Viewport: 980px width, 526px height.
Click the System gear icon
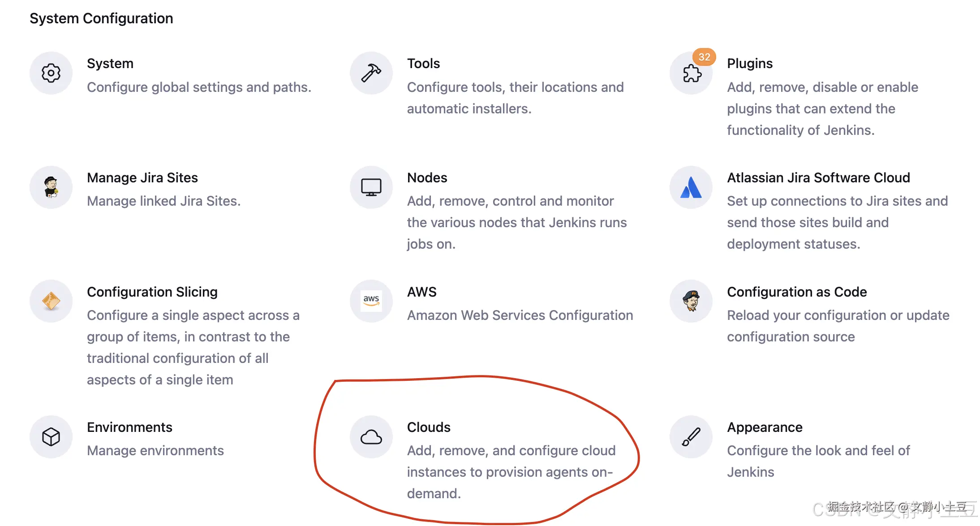click(51, 73)
